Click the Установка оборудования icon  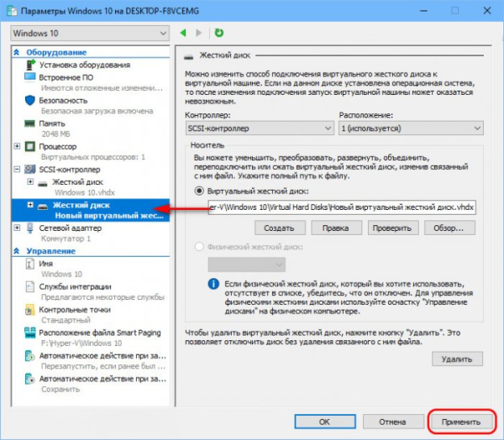(29, 65)
